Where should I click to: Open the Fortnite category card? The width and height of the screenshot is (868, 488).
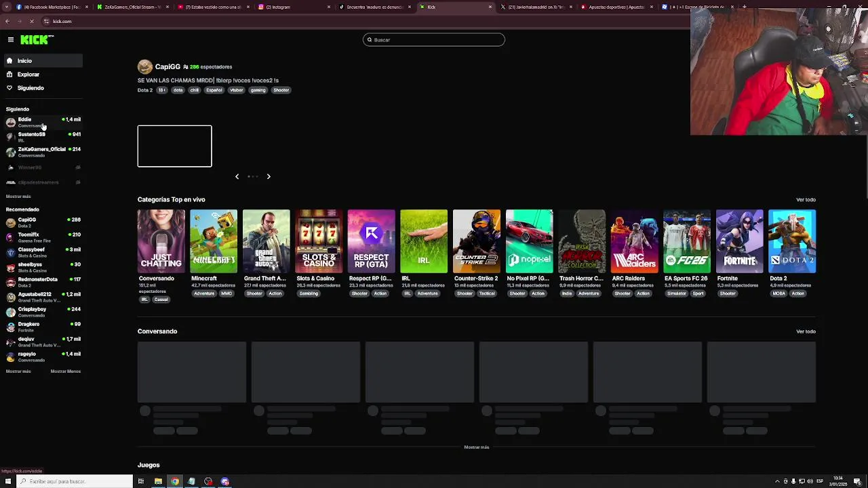[739, 241]
